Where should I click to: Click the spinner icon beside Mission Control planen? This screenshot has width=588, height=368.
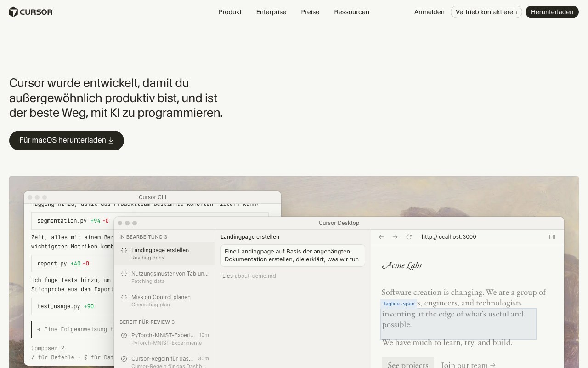(124, 297)
